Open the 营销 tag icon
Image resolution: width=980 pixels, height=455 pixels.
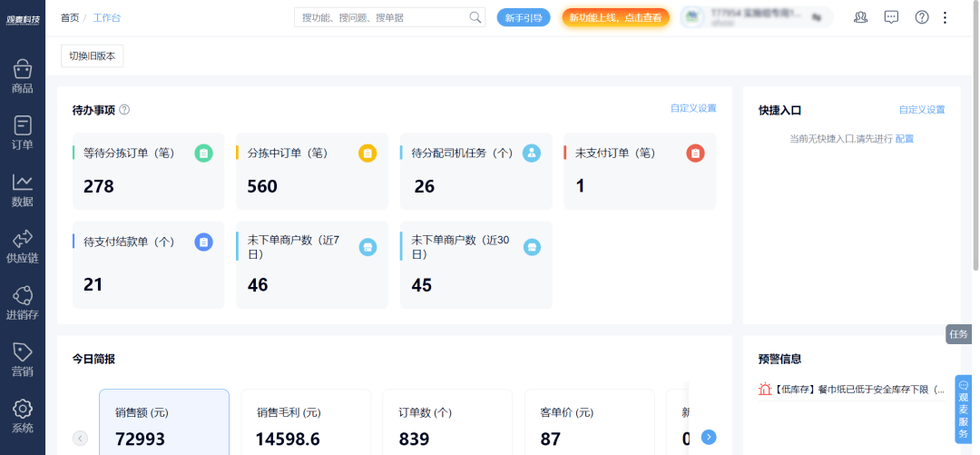pyautogui.click(x=23, y=360)
